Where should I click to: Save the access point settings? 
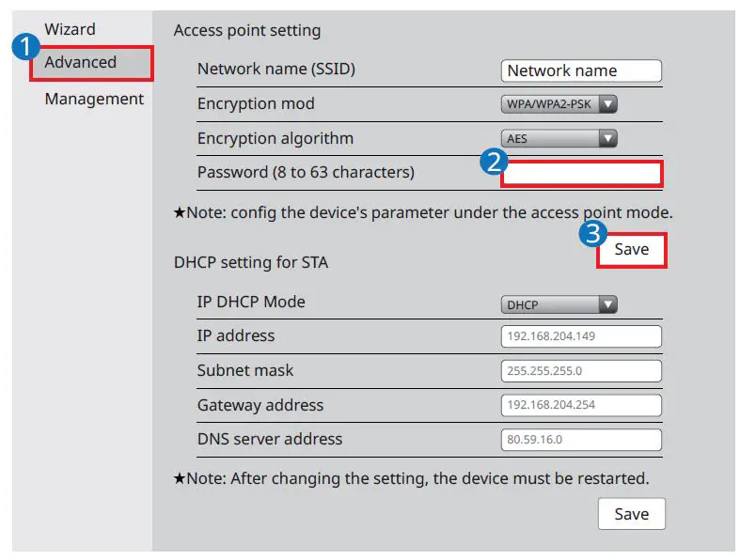tap(631, 249)
